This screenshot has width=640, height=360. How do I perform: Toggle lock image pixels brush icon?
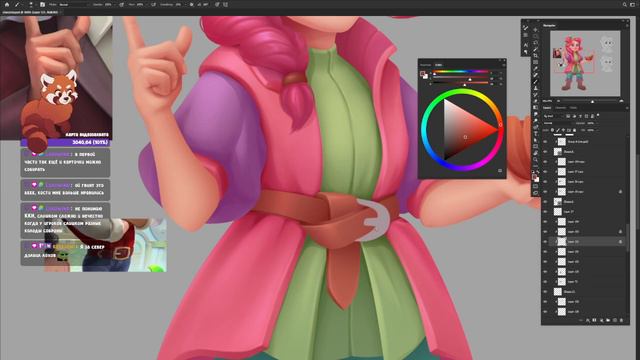[558, 130]
